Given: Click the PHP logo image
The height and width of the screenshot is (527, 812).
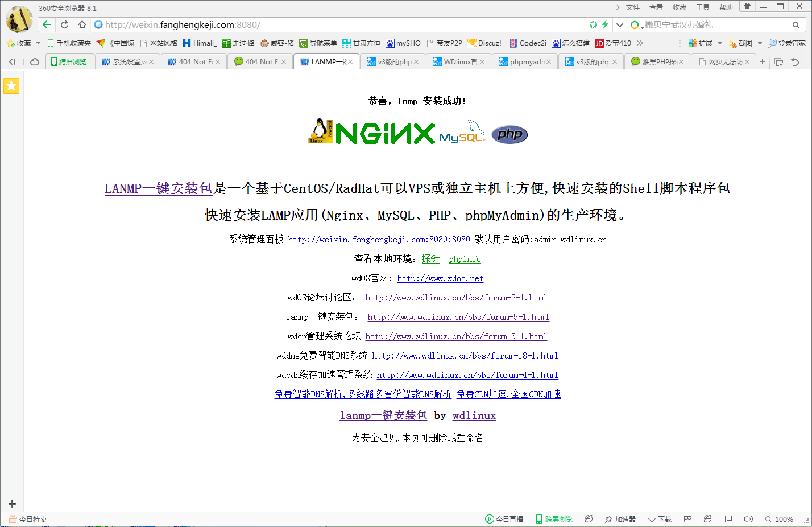Looking at the screenshot, I should 509,134.
